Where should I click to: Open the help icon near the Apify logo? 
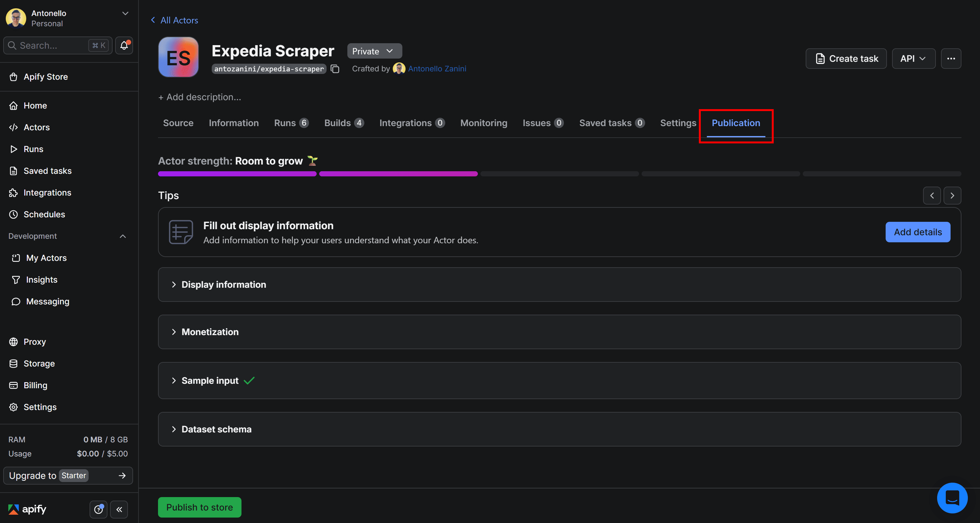[98, 509]
